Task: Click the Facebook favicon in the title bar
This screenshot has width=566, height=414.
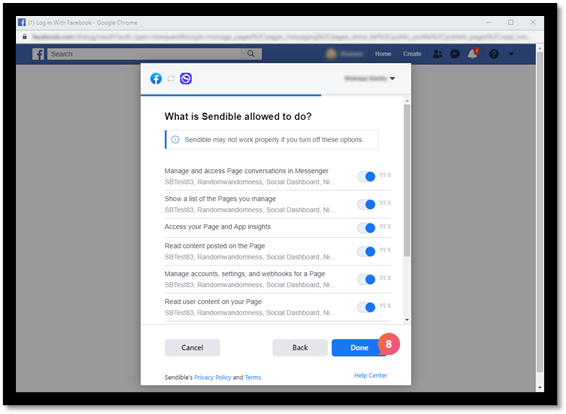Action: (x=22, y=22)
